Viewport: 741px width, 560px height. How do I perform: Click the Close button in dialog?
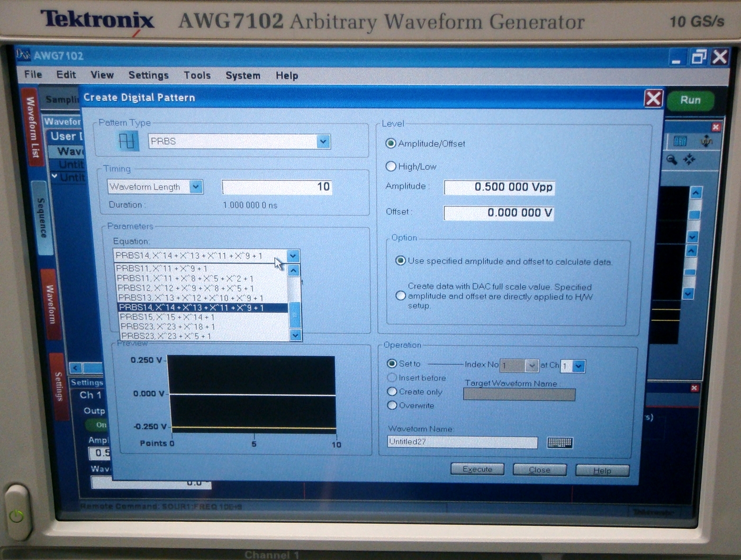point(540,470)
